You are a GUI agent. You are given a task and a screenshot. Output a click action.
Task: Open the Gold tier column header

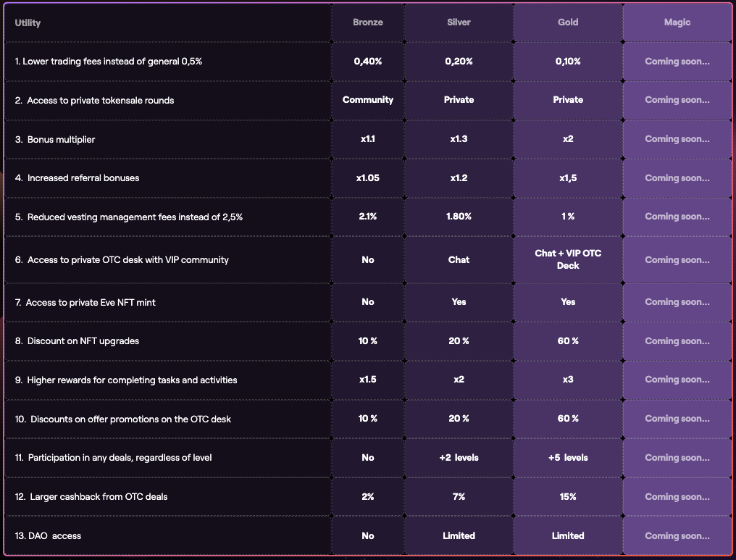point(568,22)
